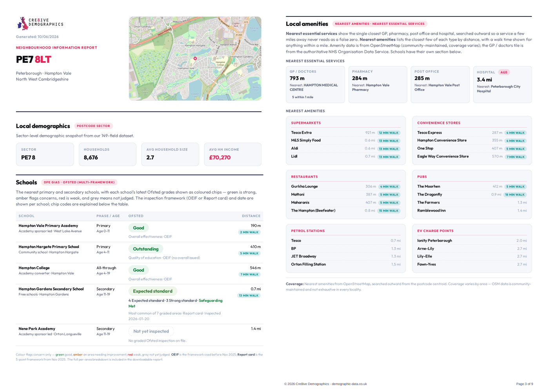Click Hampton Gardens Secondary School name
The height and width of the screenshot is (392, 547).
point(51,289)
